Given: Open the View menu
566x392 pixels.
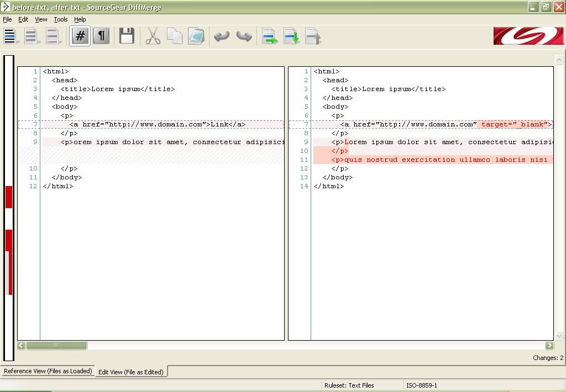Looking at the screenshot, I should click(x=41, y=19).
